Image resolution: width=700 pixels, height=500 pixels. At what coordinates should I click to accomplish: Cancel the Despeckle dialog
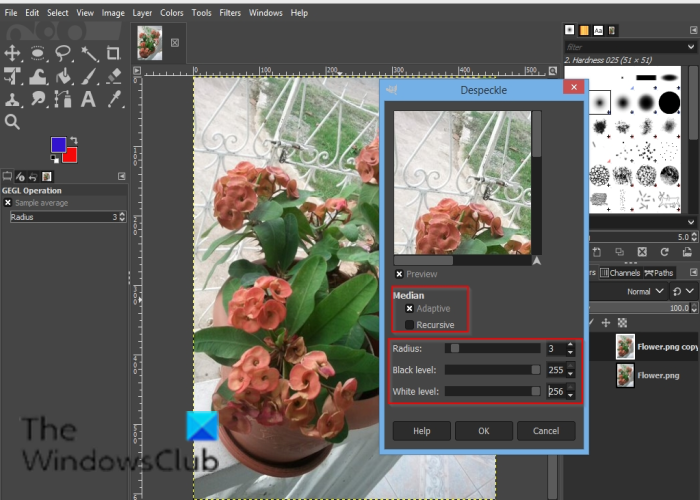point(545,431)
